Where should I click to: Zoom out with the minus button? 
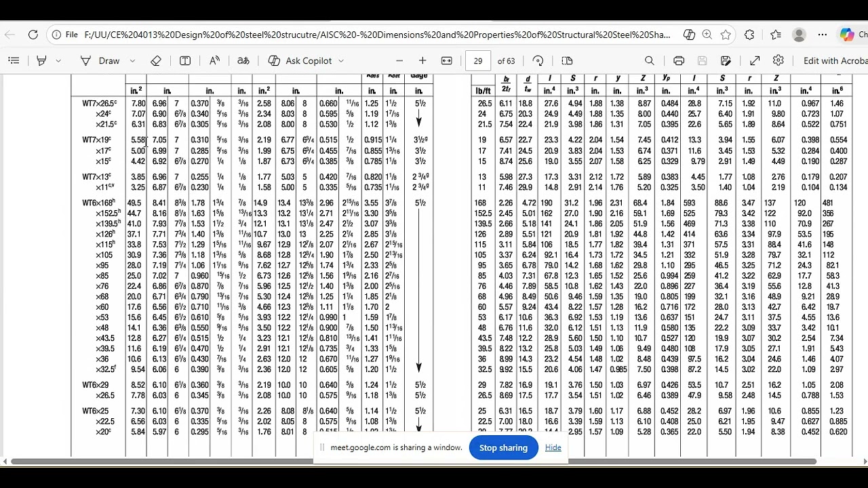399,60
